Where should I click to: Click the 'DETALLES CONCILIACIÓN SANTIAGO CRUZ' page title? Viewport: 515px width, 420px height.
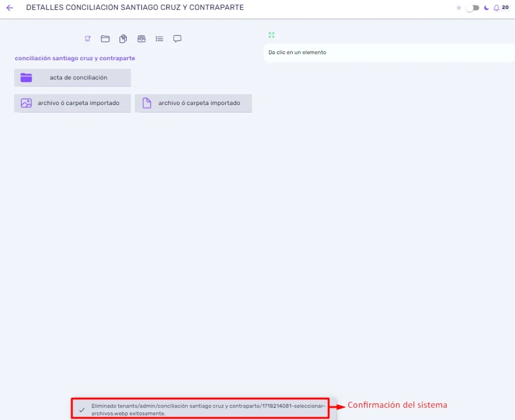click(135, 8)
